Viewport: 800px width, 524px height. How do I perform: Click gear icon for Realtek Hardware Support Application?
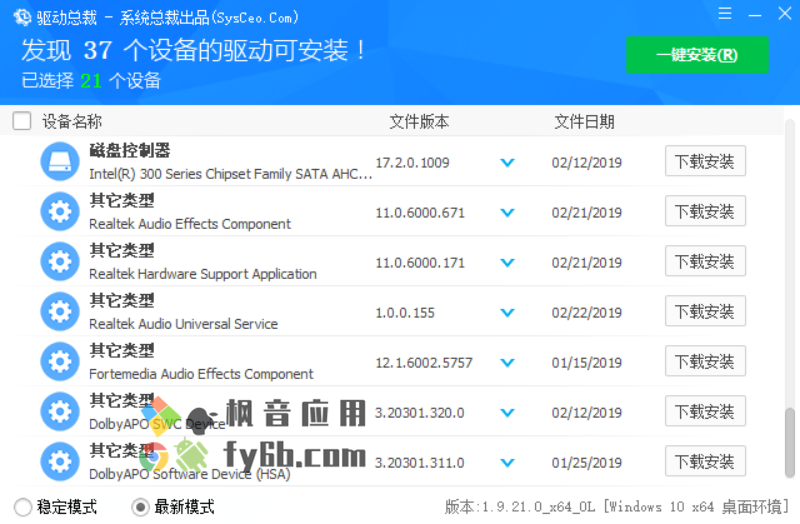[x=60, y=261]
